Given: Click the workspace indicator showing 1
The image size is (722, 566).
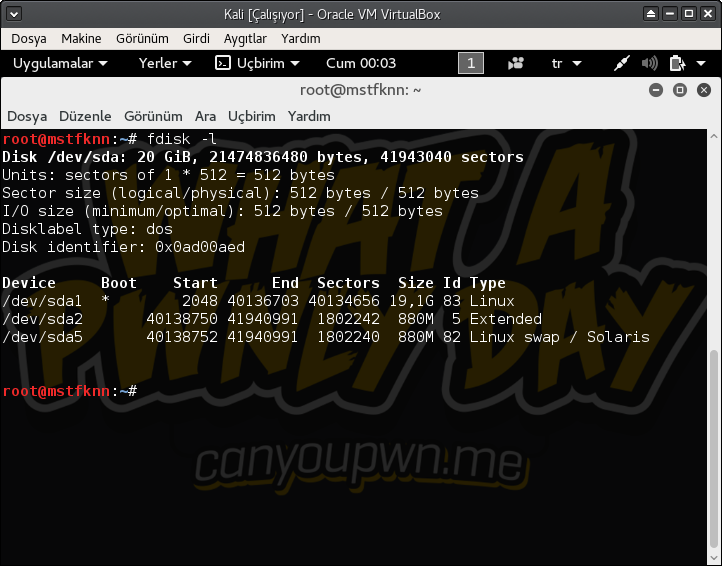Looking at the screenshot, I should point(470,63).
